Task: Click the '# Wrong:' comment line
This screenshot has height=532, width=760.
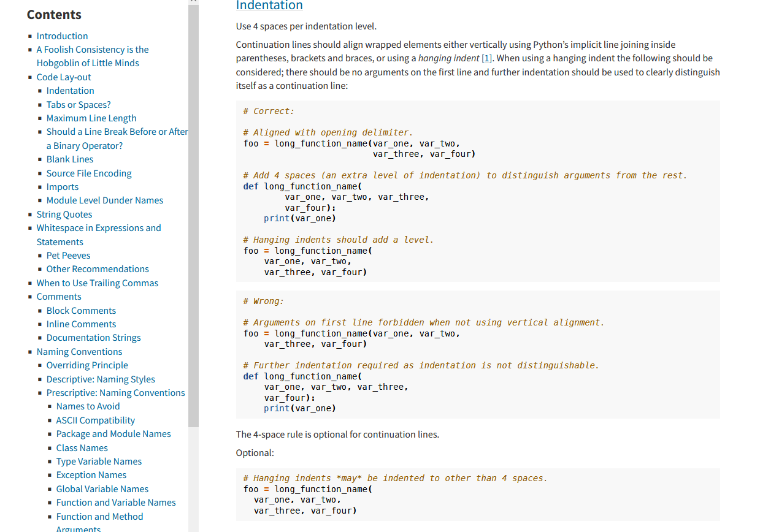Action: pyautogui.click(x=264, y=301)
